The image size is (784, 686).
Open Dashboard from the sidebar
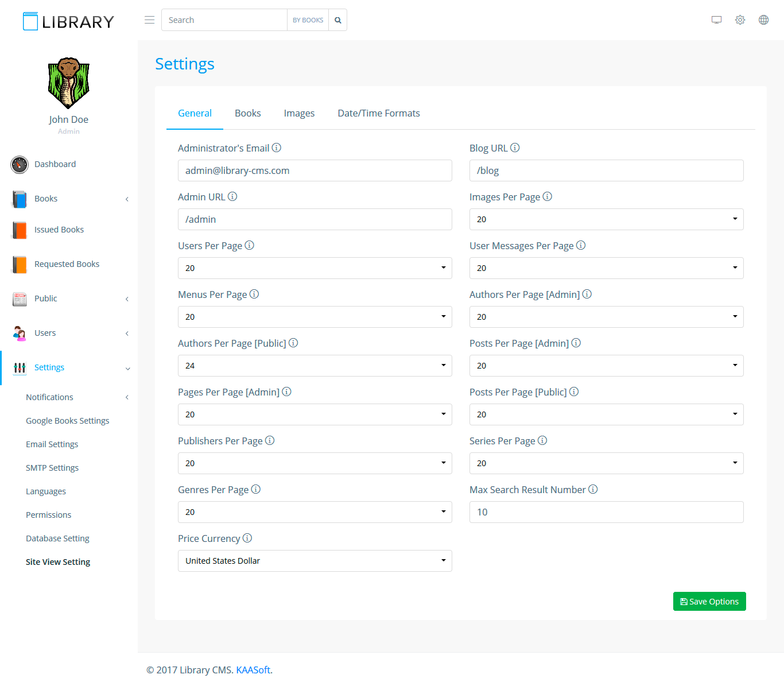pos(55,164)
